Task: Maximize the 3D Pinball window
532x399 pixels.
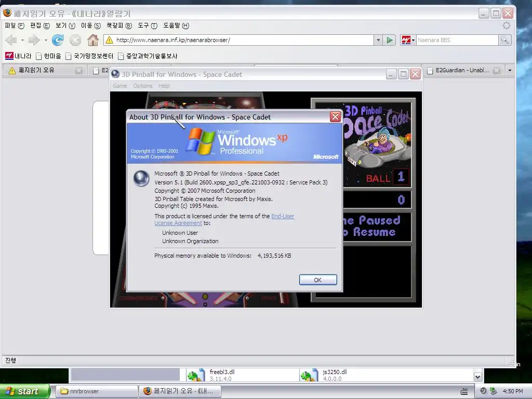Action: [403, 74]
